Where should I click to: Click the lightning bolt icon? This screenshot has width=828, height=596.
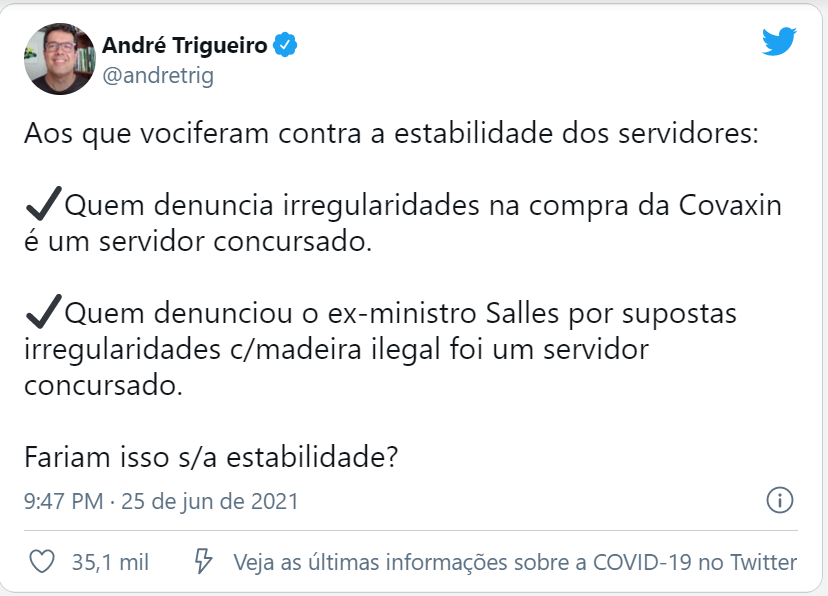coord(203,561)
